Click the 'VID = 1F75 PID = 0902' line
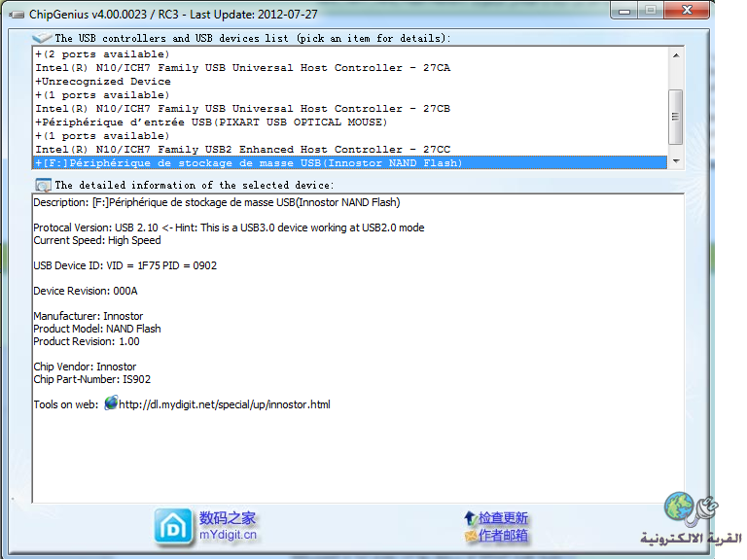Screen dimensions: 747x560 (124, 265)
